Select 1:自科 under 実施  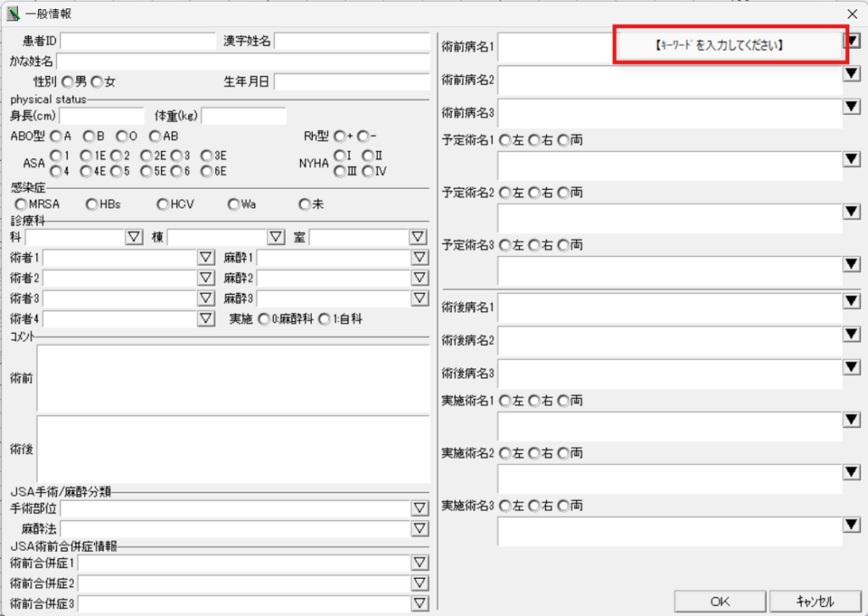[x=324, y=319]
